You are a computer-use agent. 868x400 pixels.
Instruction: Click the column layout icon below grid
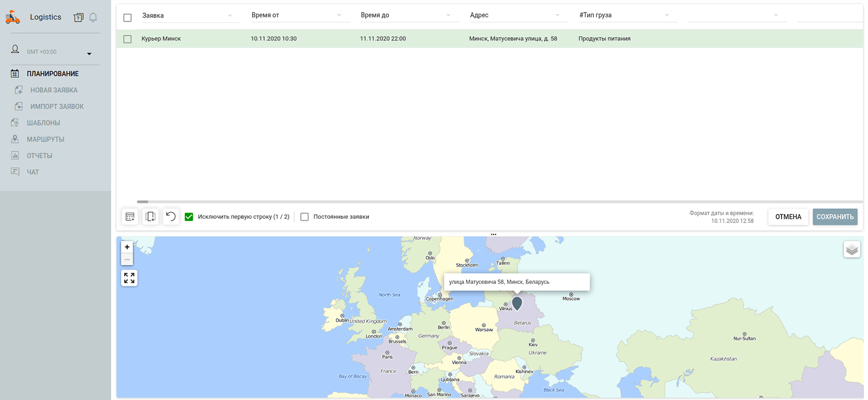150,217
